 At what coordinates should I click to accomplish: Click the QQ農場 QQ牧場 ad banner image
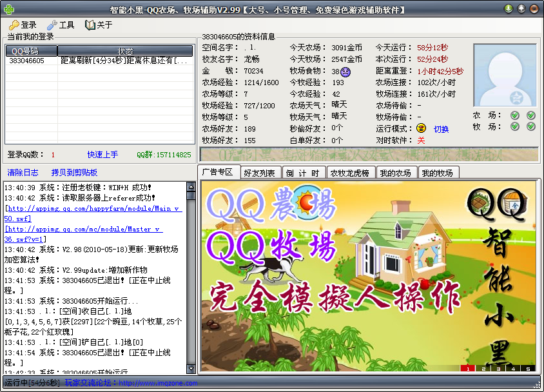click(x=369, y=276)
